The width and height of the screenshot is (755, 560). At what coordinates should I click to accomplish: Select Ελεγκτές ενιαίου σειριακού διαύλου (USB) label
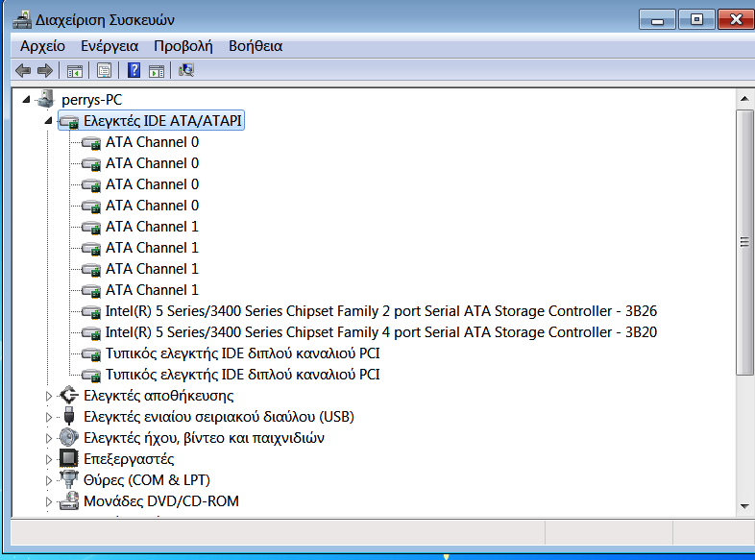tap(219, 417)
